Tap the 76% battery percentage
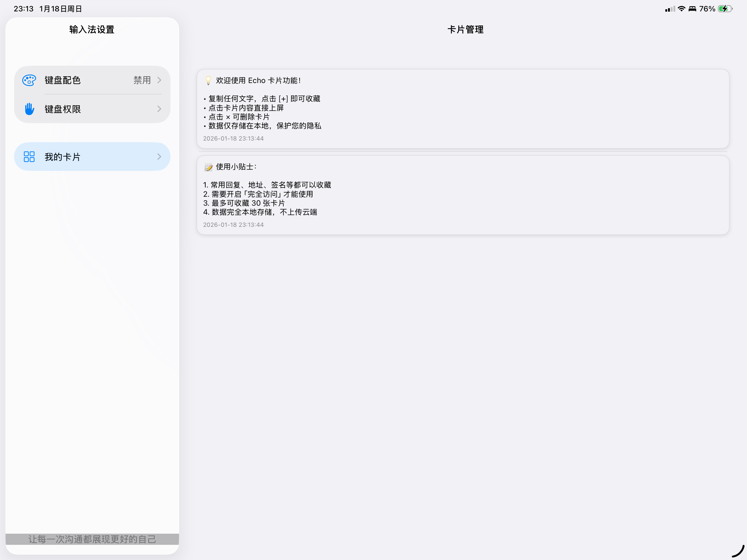This screenshot has height=560, width=747. pos(707,9)
